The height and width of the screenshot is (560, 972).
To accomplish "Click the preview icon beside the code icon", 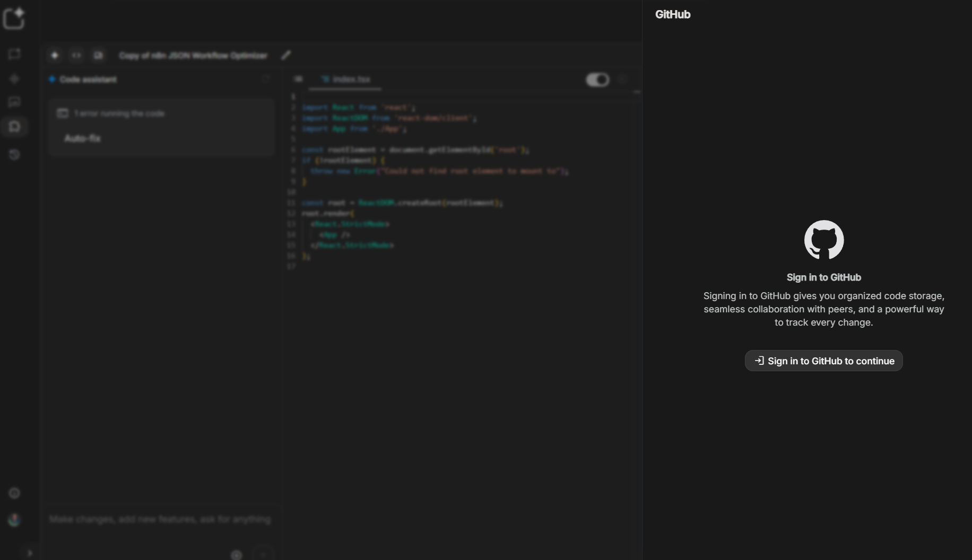I will click(x=98, y=55).
